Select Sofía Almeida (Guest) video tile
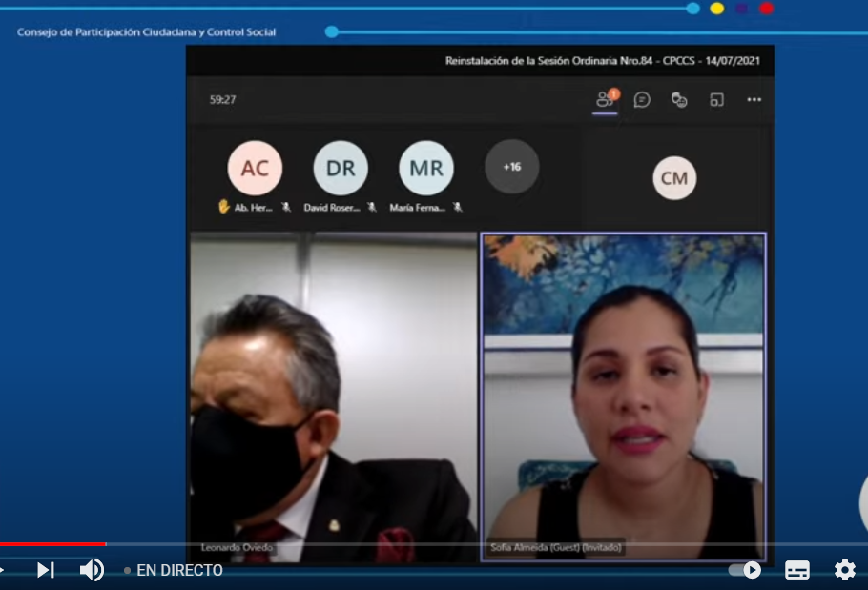The width and height of the screenshot is (868, 590). point(623,397)
